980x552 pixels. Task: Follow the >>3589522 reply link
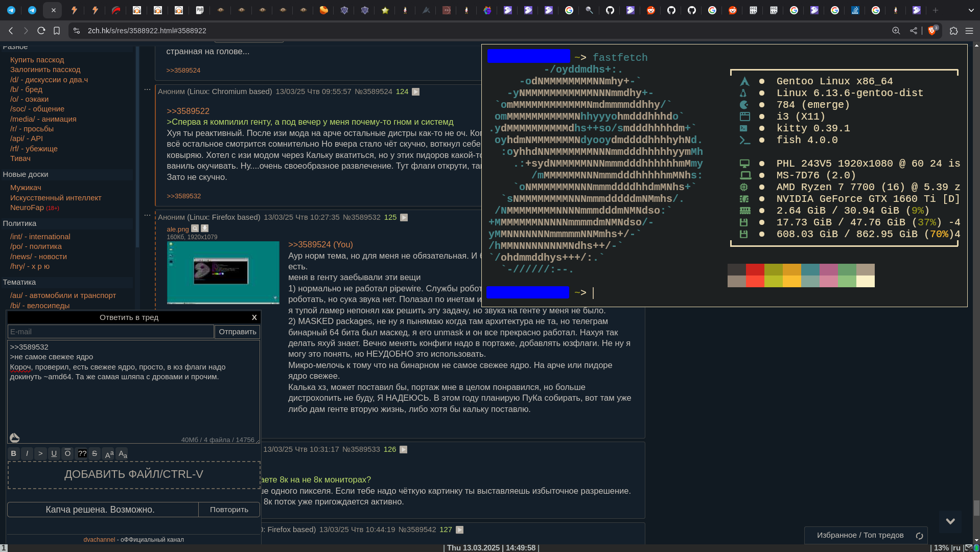tap(188, 111)
